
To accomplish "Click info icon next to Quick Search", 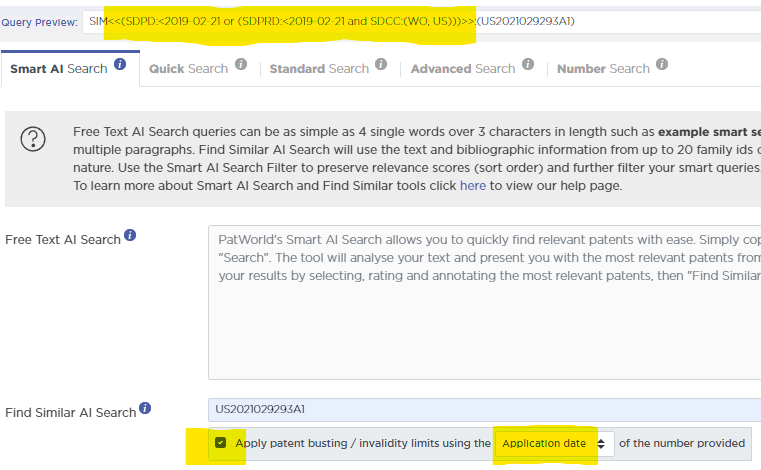I will pyautogui.click(x=241, y=64).
